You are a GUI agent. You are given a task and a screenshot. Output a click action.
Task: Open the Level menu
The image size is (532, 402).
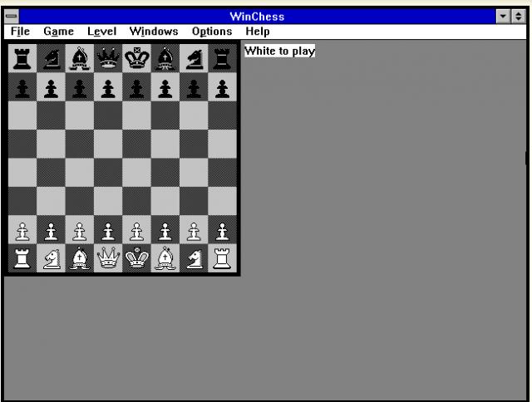coord(101,32)
